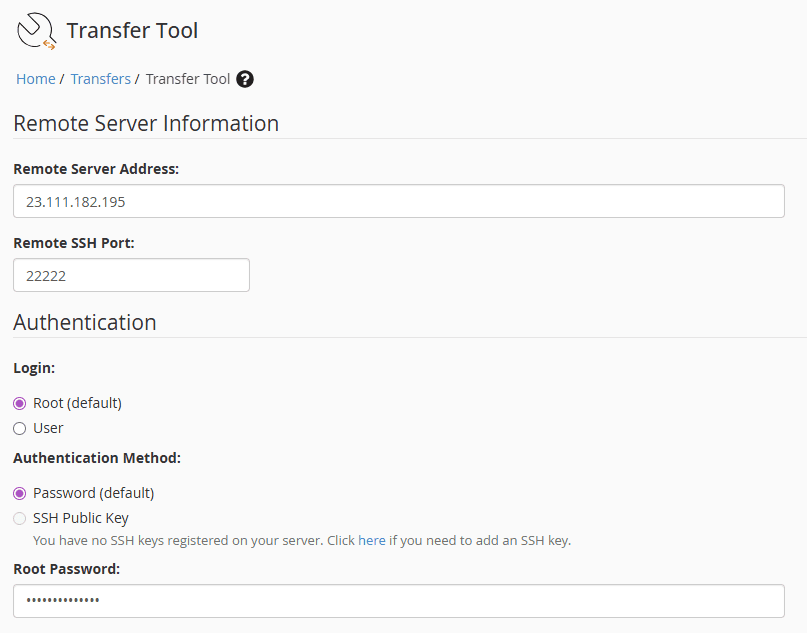Click the Root Password field

point(400,601)
